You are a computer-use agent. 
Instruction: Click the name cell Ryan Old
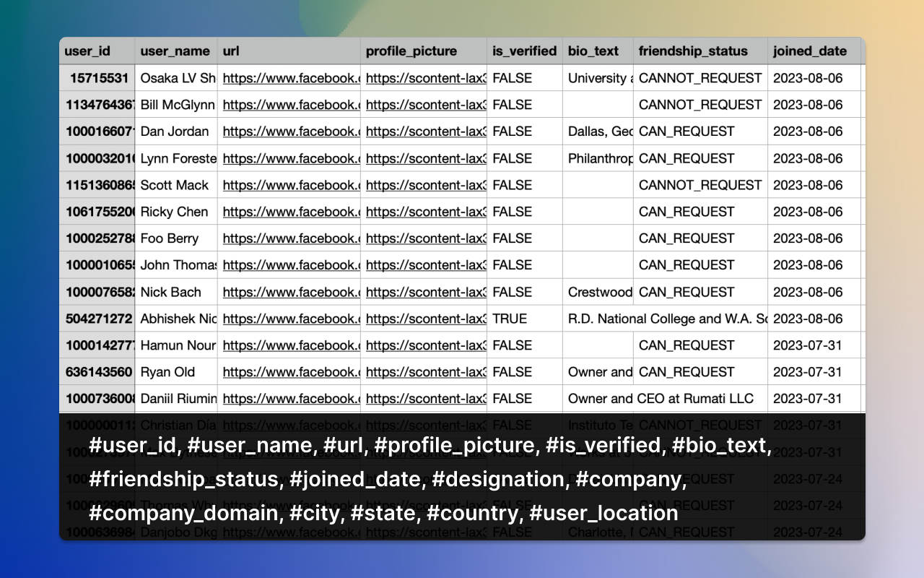point(176,372)
